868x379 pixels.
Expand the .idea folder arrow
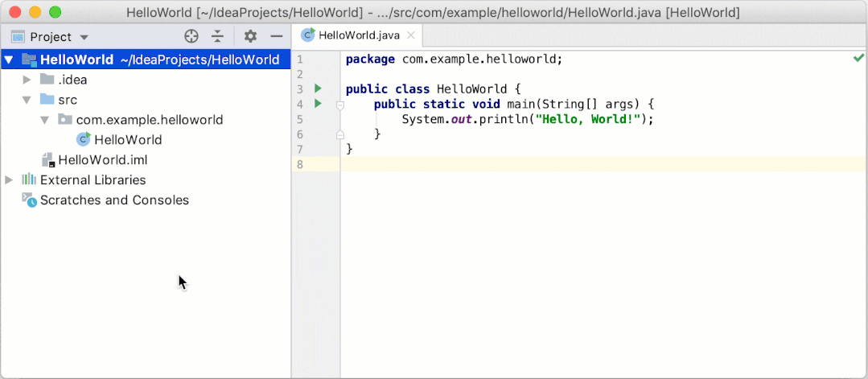(x=27, y=80)
